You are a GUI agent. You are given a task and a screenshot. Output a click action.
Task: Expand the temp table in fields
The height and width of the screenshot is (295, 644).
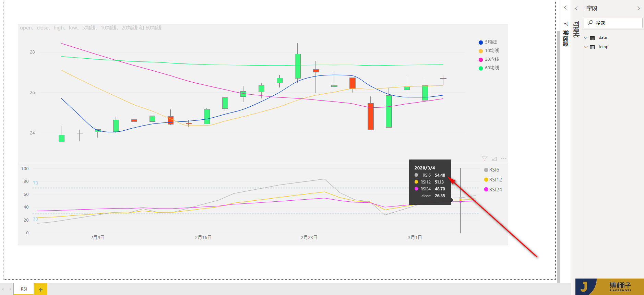click(586, 47)
